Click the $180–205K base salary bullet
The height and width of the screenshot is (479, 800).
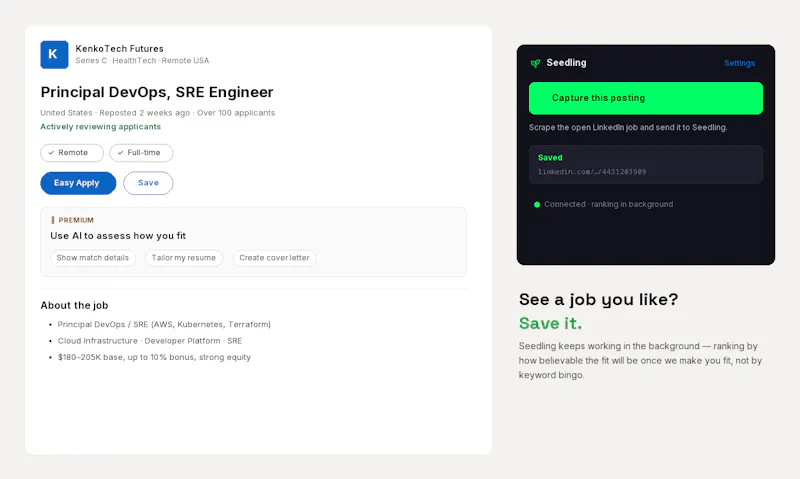(154, 357)
